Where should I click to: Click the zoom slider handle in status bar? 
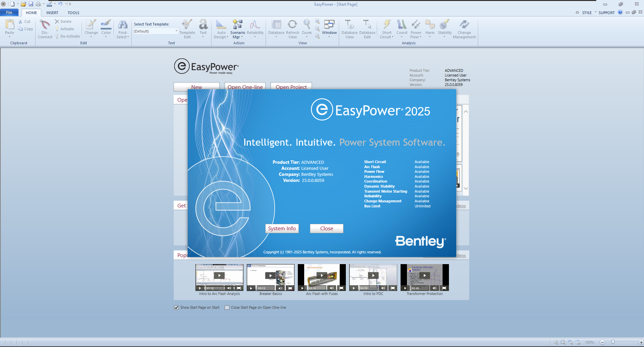point(613,342)
